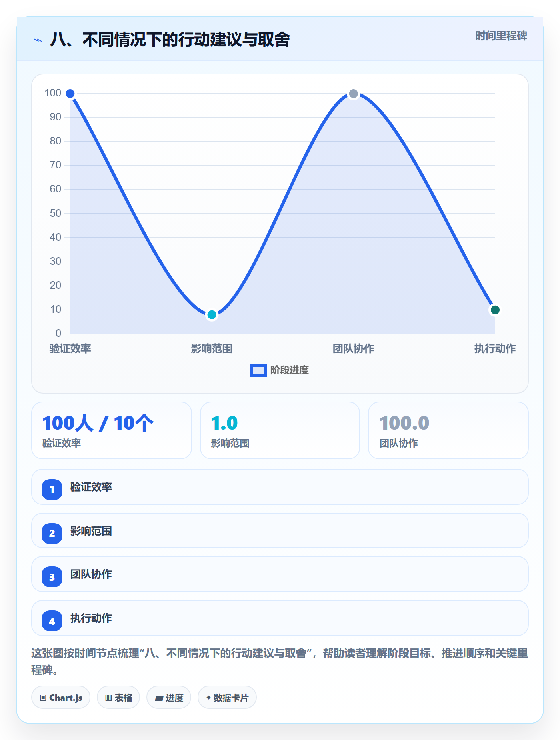The height and width of the screenshot is (740, 560).
Task: Select the 100.0 团队协作 data card
Action: point(448,430)
